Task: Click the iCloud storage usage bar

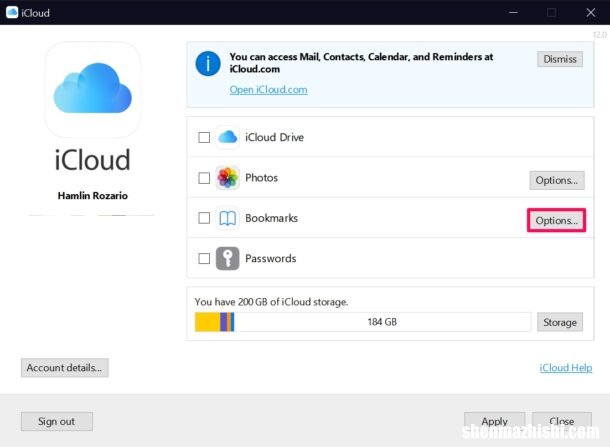Action: pyautogui.click(x=363, y=322)
